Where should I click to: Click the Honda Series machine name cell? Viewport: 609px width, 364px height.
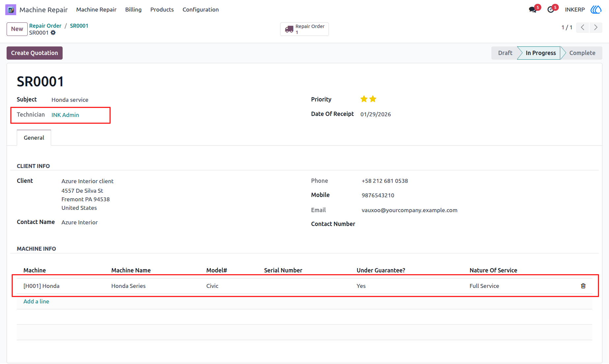[x=128, y=286]
